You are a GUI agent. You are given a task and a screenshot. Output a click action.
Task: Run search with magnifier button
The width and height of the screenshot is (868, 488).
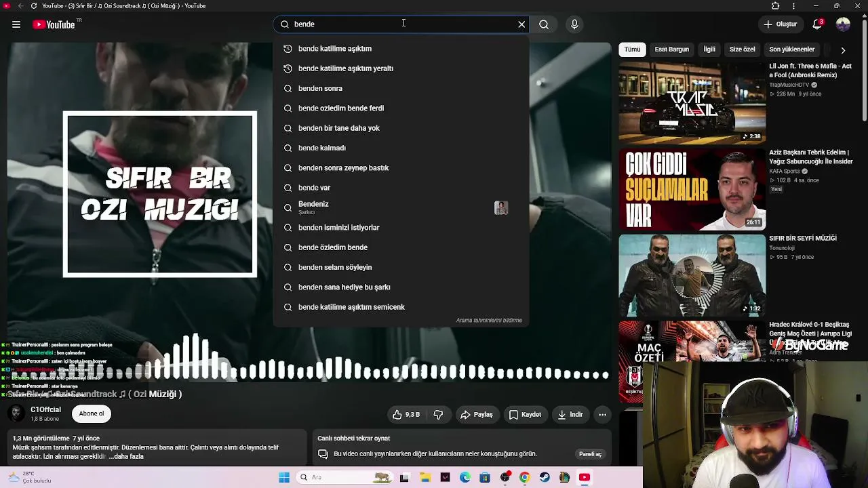544,24
